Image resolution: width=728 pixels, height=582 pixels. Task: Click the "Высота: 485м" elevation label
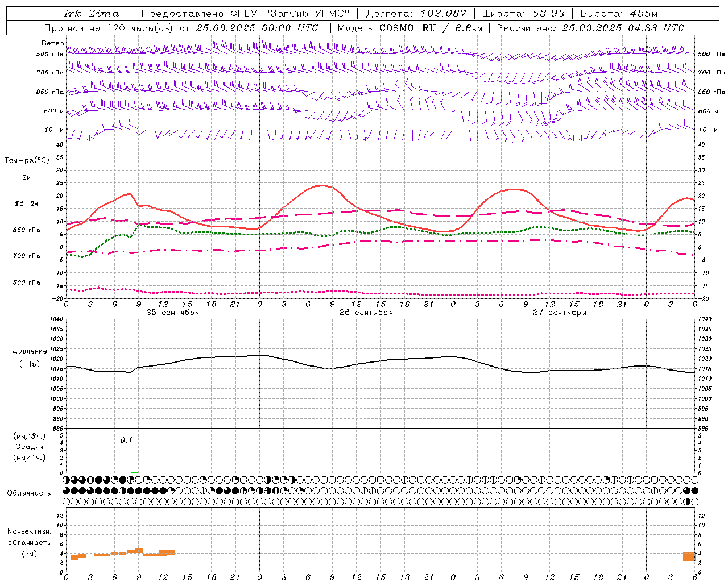pyautogui.click(x=619, y=14)
